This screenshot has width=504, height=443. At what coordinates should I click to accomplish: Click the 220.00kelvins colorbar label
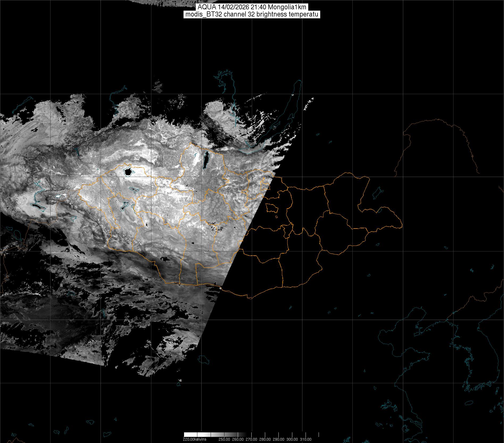[x=194, y=439]
